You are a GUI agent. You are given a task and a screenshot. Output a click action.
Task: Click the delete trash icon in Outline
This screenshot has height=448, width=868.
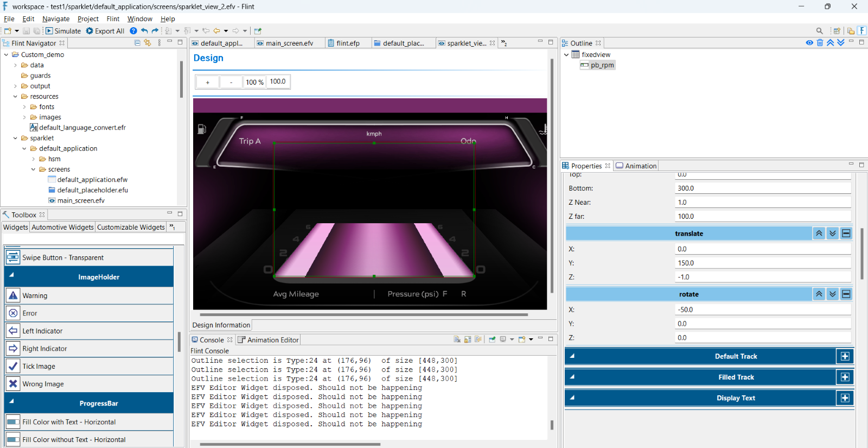820,43
